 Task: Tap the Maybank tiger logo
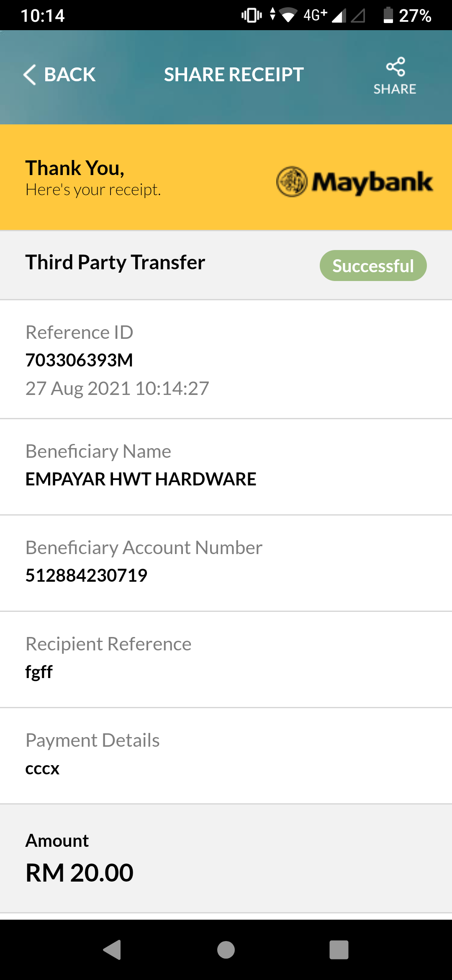pyautogui.click(x=292, y=182)
